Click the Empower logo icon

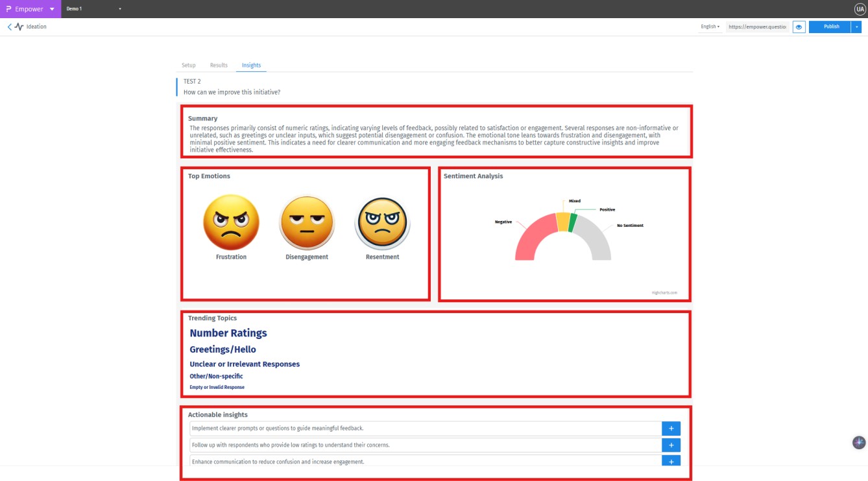point(9,9)
